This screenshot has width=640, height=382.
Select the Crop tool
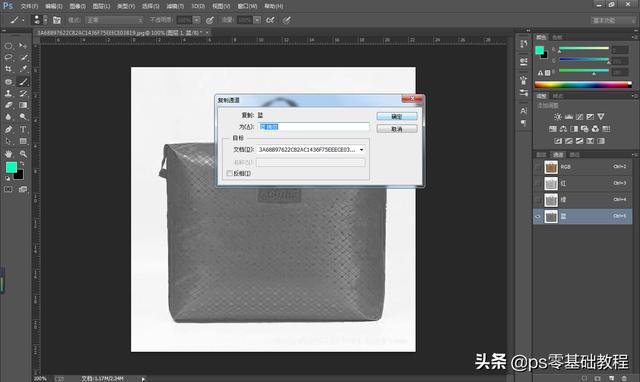[x=8, y=69]
